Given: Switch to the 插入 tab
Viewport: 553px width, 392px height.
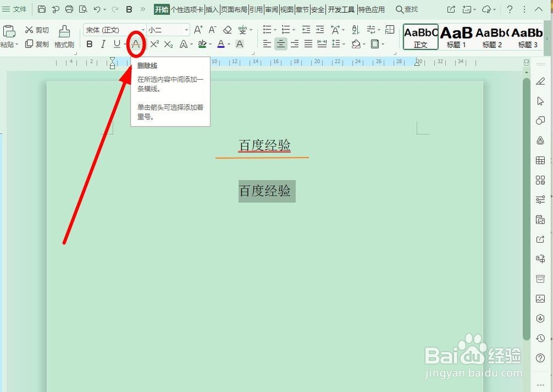Looking at the screenshot, I should pyautogui.click(x=212, y=9).
